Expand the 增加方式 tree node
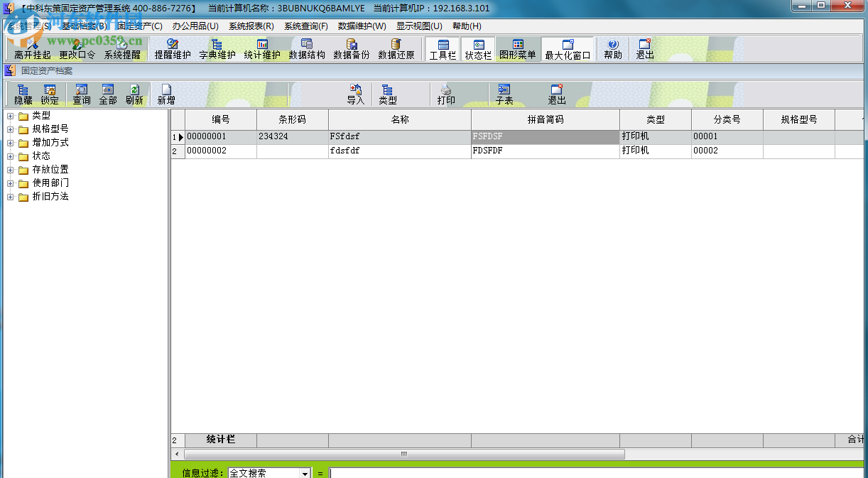868x478 pixels. point(11,143)
